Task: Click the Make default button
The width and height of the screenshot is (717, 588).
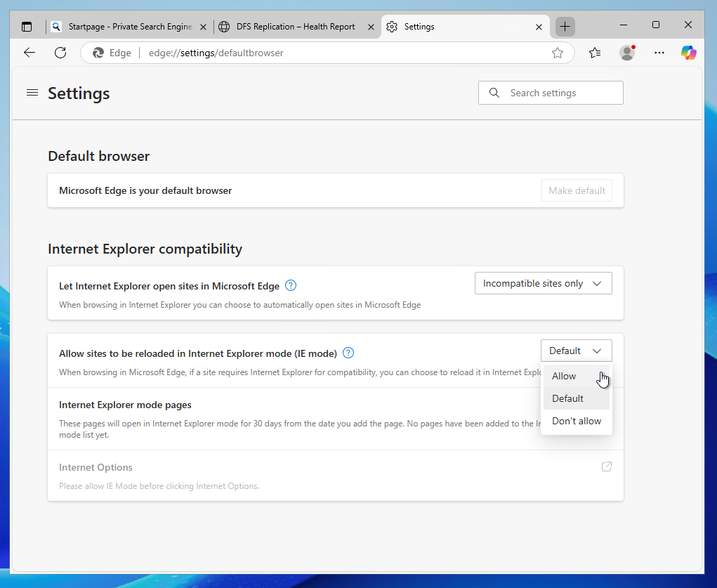Action: click(x=577, y=190)
